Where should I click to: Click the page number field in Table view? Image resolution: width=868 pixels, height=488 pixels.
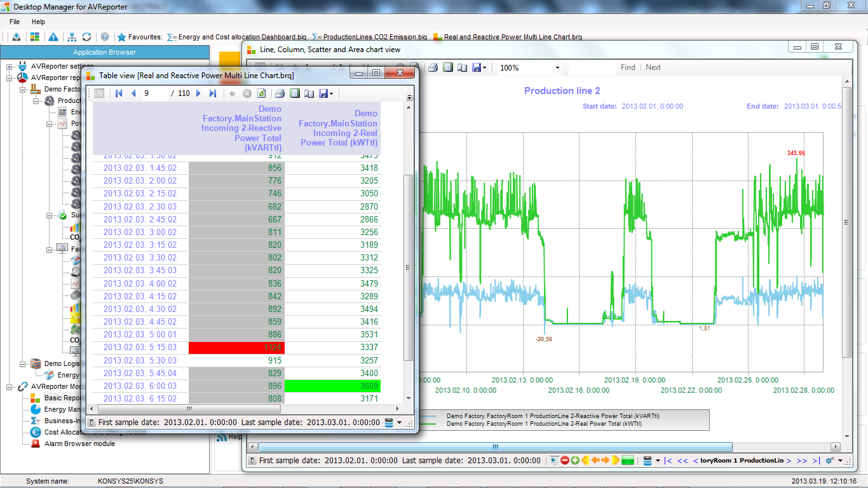pos(155,93)
